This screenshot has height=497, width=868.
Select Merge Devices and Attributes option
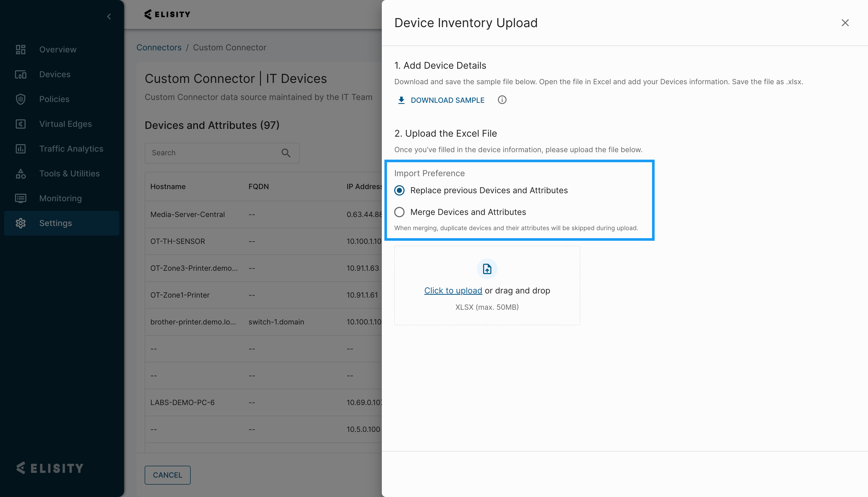(399, 212)
